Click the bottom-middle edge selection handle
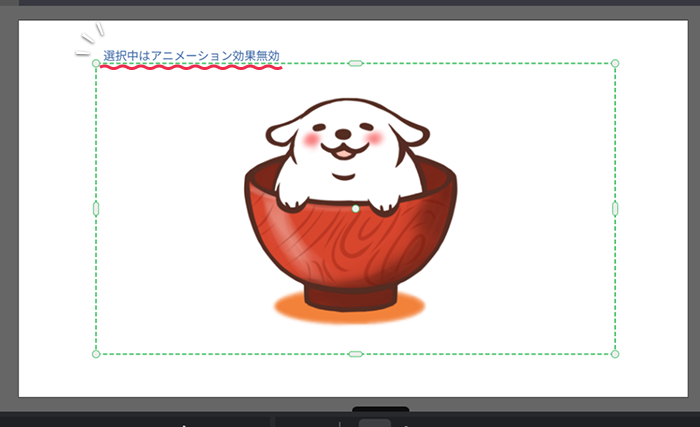The image size is (700, 427). (x=355, y=354)
